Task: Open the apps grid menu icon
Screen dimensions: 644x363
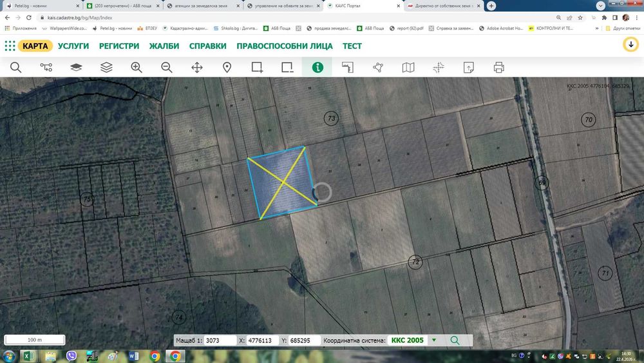Action: tap(10, 46)
